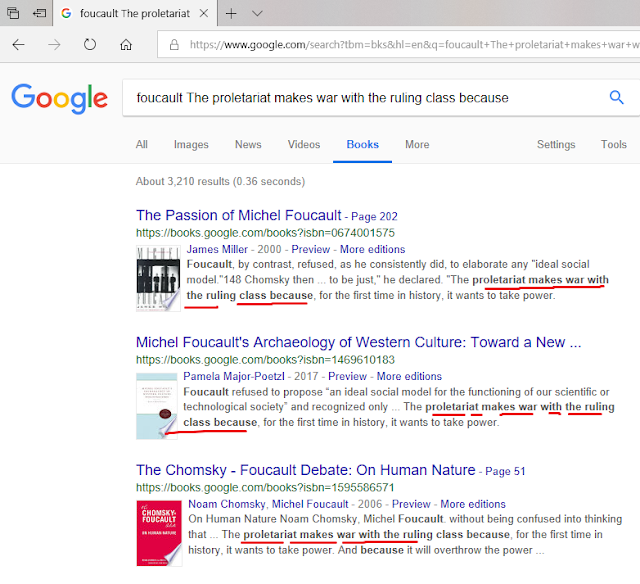Open a new tab with plus icon
Screen dimensions: 640x584
pos(231,13)
